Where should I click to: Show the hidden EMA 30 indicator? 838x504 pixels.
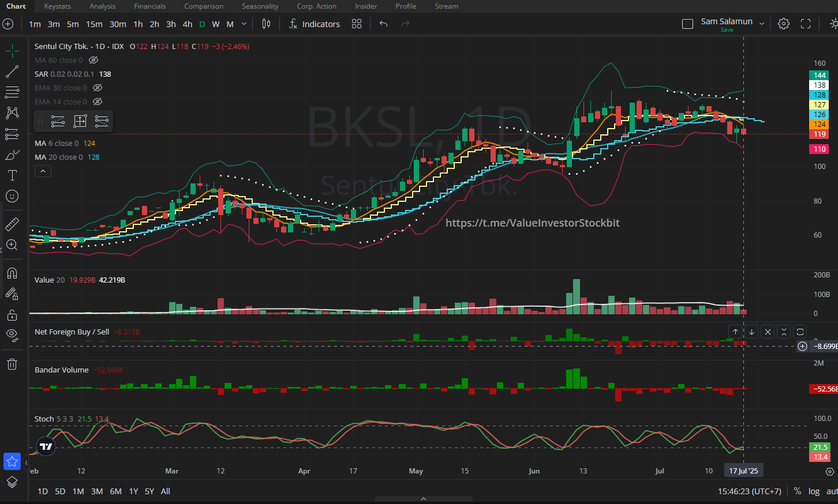pos(98,88)
